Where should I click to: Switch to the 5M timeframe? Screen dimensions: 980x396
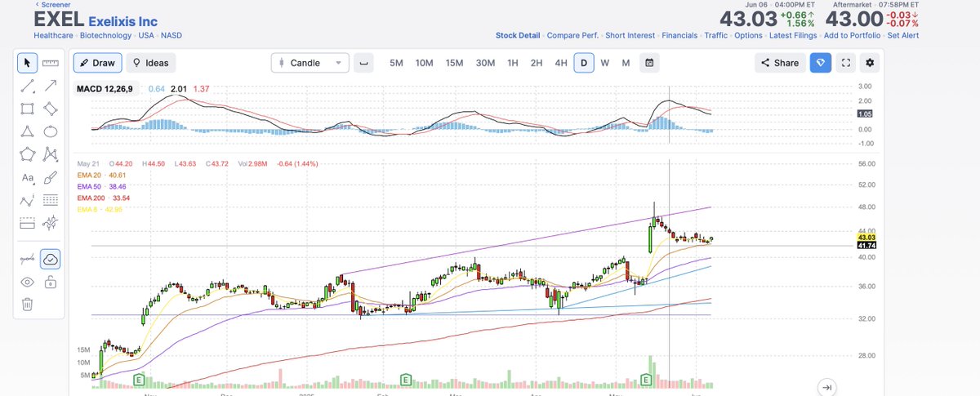coord(396,63)
